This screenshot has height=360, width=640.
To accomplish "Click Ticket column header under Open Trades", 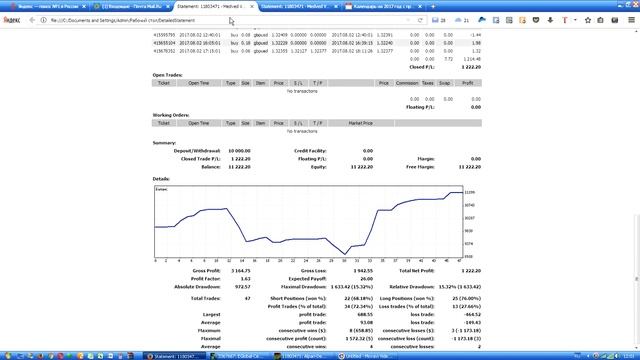I will pos(164,83).
